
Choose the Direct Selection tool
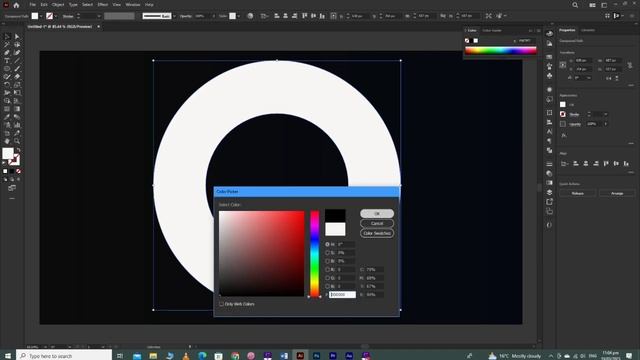tap(17, 37)
